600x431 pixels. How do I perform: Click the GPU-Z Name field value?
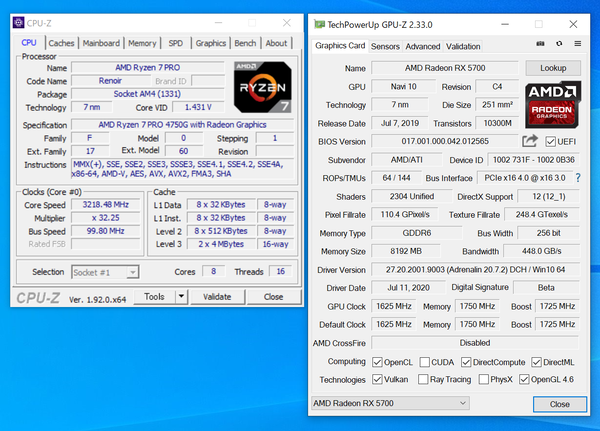pyautogui.click(x=445, y=68)
